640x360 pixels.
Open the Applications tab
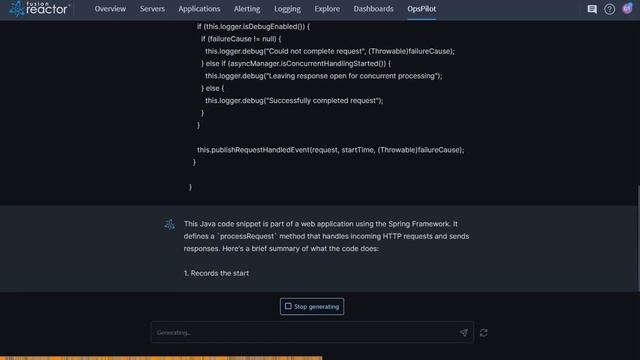click(199, 9)
